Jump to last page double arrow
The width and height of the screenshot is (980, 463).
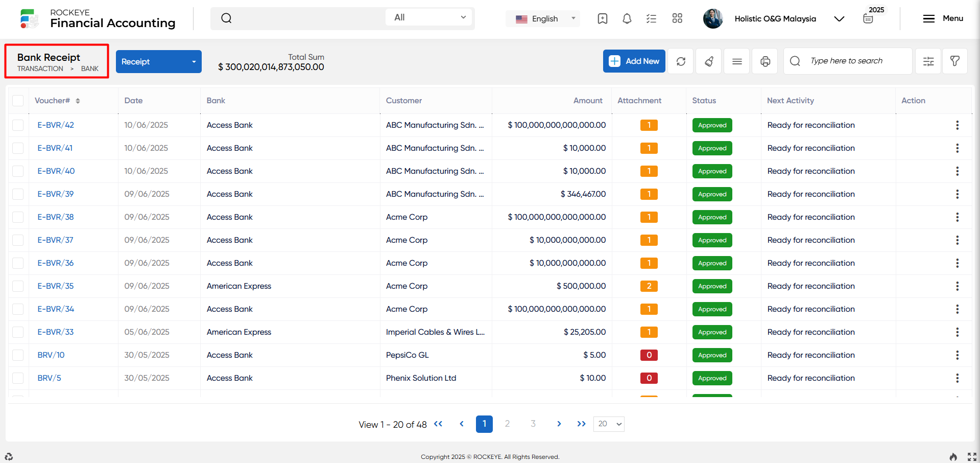(581, 424)
